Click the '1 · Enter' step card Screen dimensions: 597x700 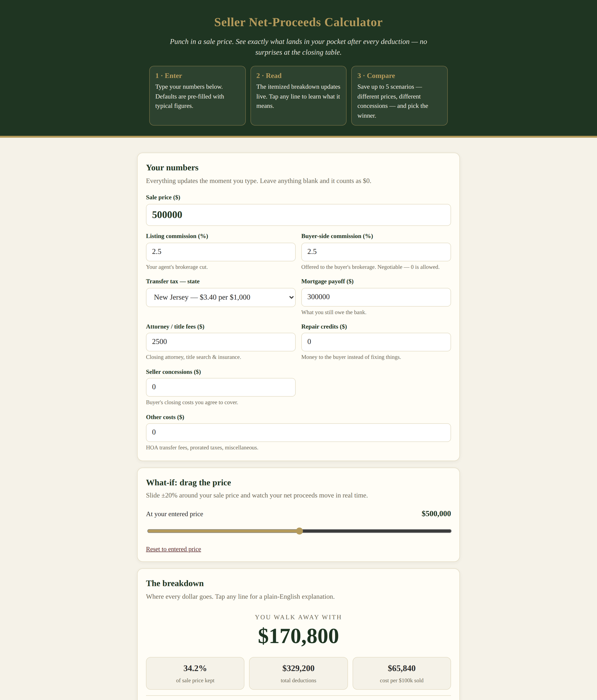pos(197,96)
